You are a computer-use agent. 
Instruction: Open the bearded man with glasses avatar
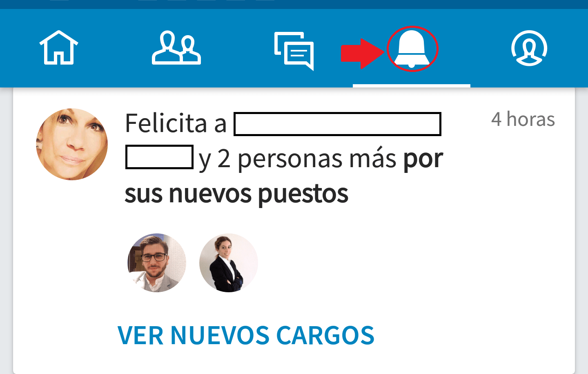point(157,263)
